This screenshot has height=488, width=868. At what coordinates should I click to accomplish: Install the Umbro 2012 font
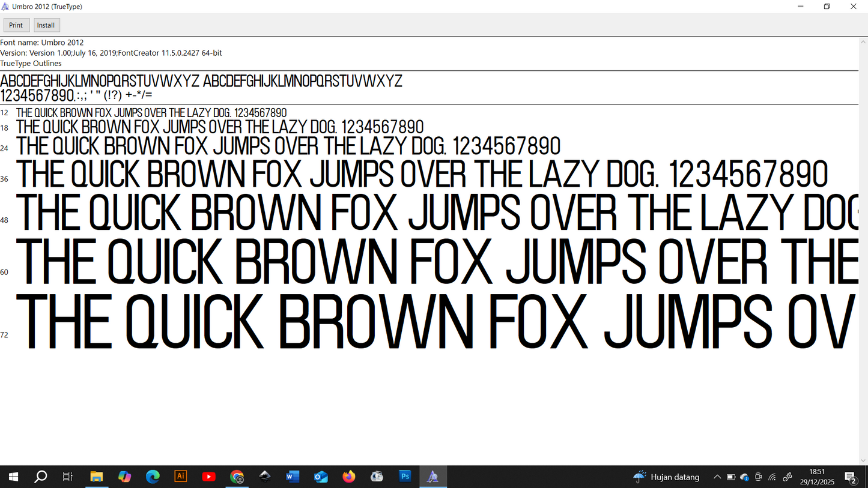click(46, 25)
